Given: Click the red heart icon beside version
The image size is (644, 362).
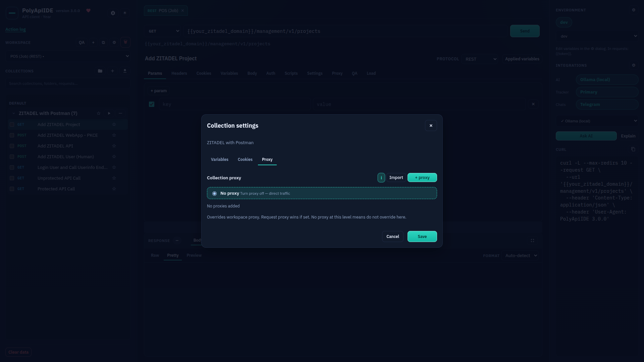Looking at the screenshot, I should click(x=89, y=11).
